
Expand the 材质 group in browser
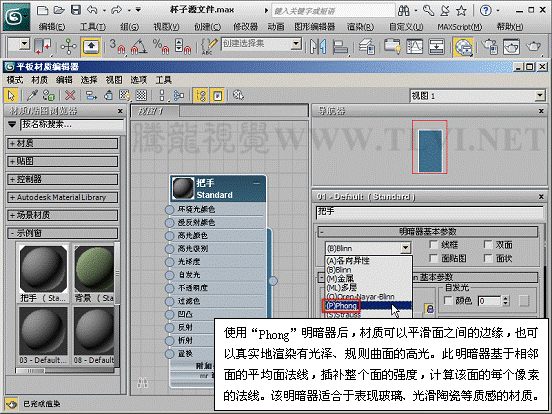point(63,143)
